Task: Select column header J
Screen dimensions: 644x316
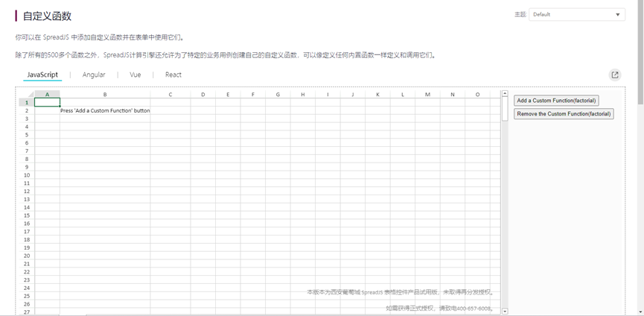Action: [353, 95]
